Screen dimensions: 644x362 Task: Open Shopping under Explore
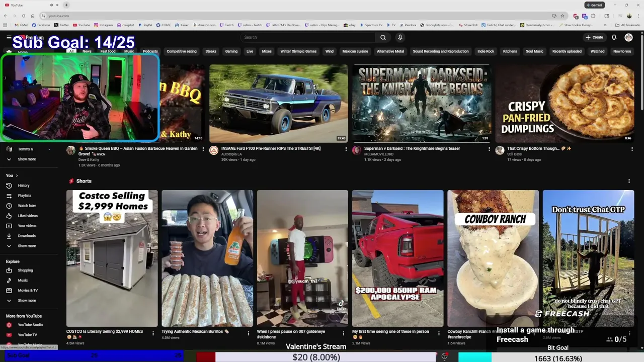25,270
